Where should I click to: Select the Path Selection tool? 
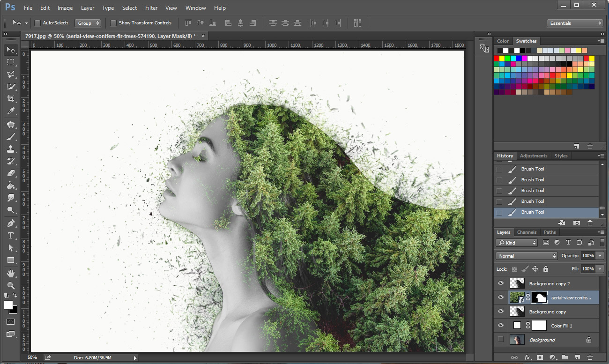[x=11, y=248]
